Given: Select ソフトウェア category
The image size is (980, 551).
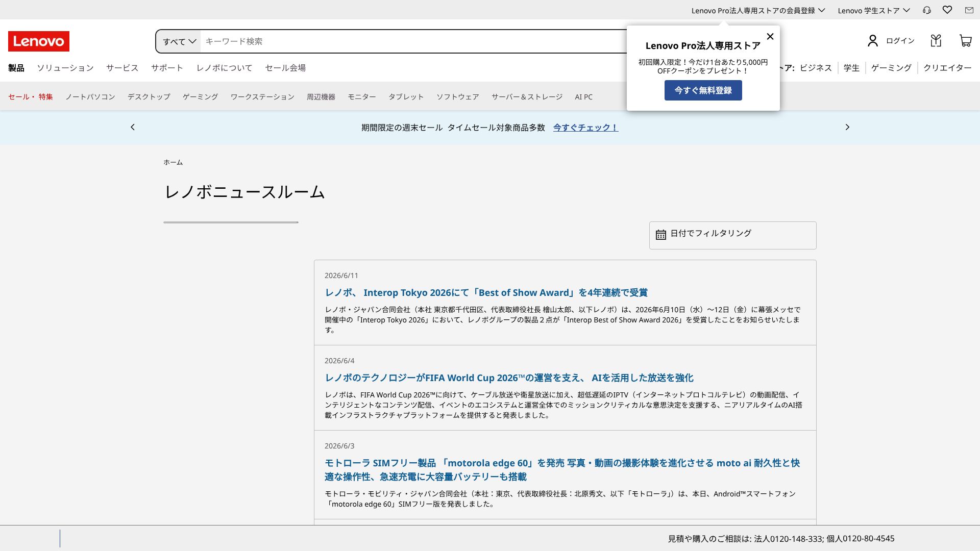Looking at the screenshot, I should (x=458, y=97).
